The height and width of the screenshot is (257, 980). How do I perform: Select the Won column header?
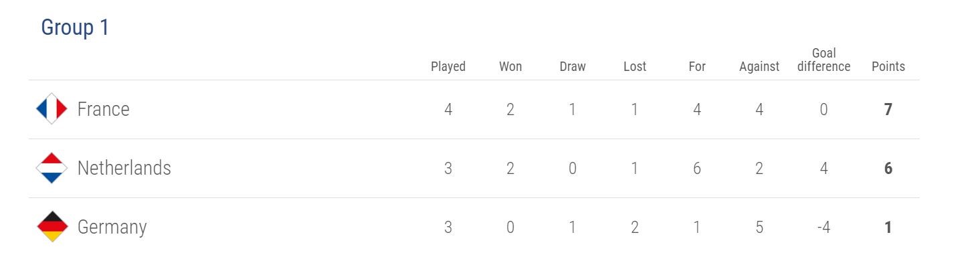click(510, 67)
